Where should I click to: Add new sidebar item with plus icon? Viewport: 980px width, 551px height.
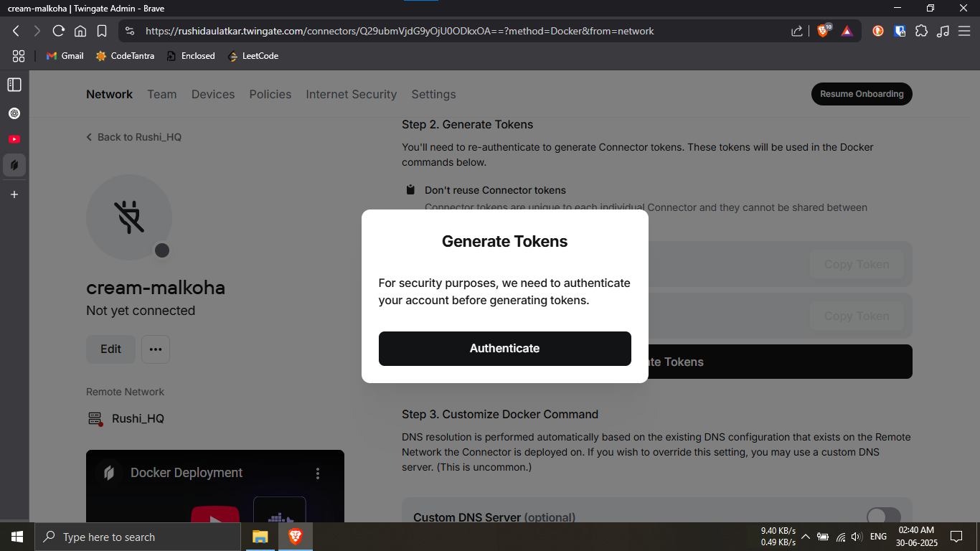pos(14,194)
